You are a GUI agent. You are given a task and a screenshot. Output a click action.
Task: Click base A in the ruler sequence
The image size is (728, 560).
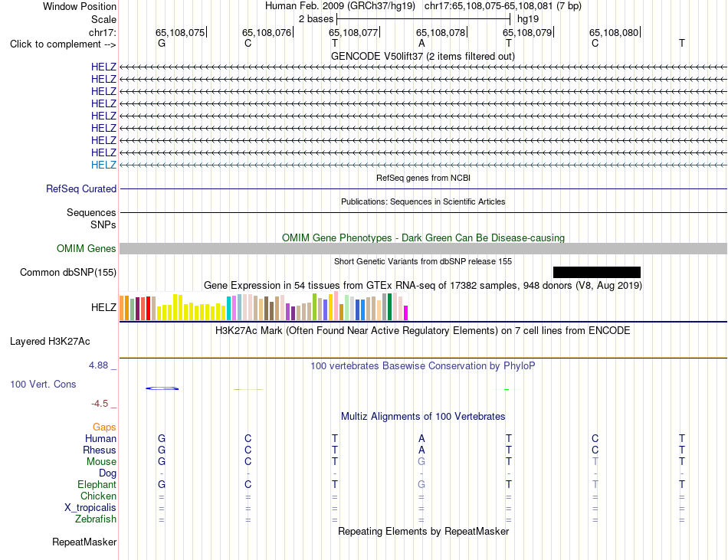[421, 43]
